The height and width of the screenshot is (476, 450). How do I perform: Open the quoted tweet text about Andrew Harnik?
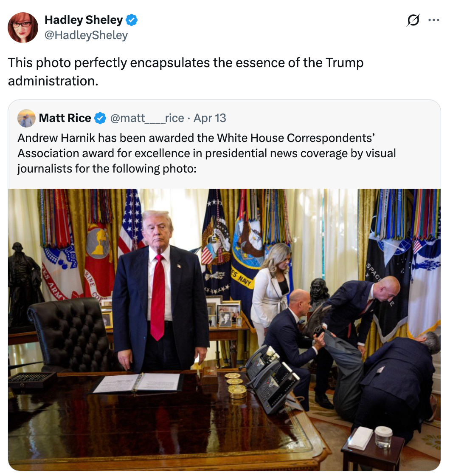[206, 153]
